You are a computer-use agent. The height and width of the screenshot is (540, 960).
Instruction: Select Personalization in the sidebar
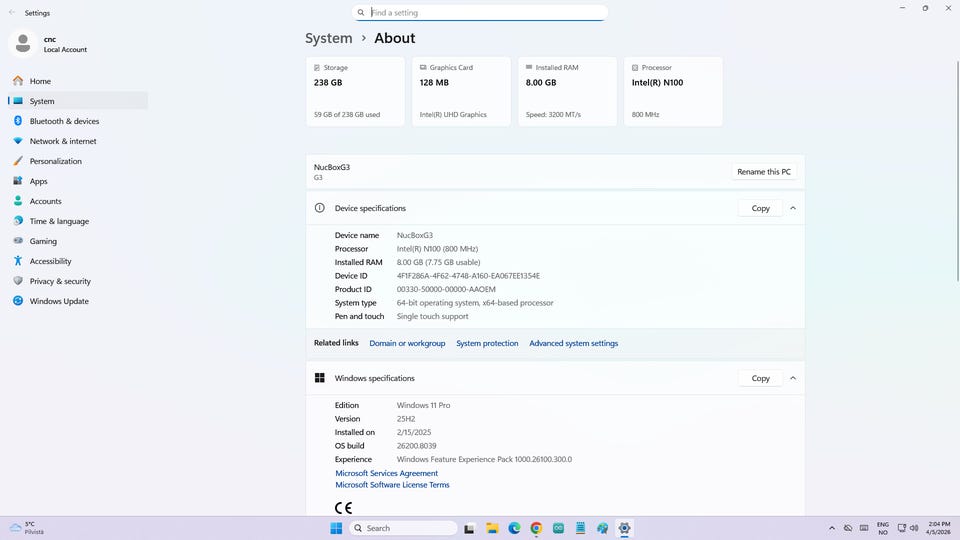pyautogui.click(x=55, y=161)
